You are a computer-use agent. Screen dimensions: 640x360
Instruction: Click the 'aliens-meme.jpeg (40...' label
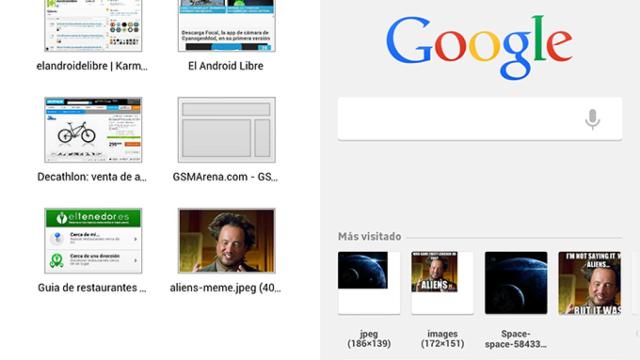225,288
